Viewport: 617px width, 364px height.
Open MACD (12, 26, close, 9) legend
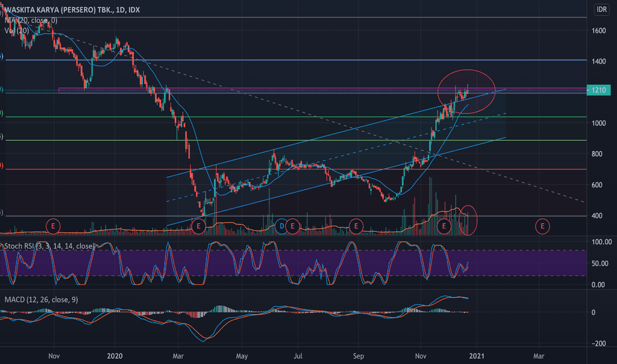coord(41,299)
